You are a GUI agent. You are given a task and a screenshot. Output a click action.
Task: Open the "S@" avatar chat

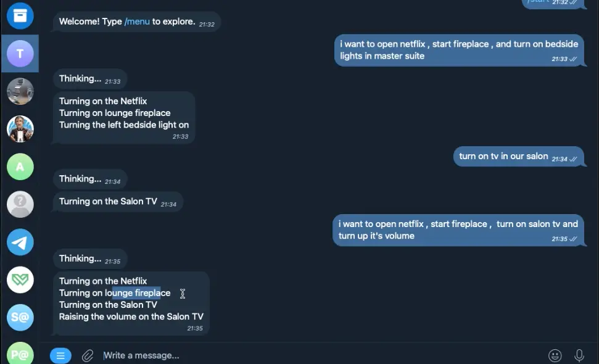click(x=20, y=317)
